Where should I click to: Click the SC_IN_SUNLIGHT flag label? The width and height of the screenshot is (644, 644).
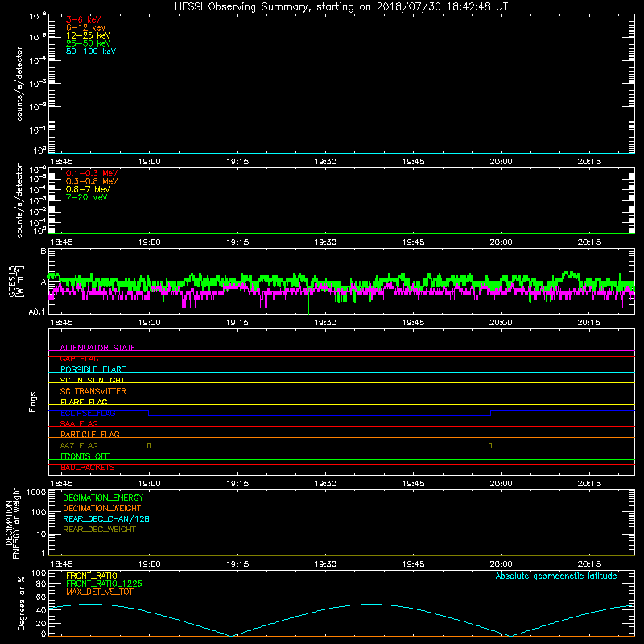(93, 380)
